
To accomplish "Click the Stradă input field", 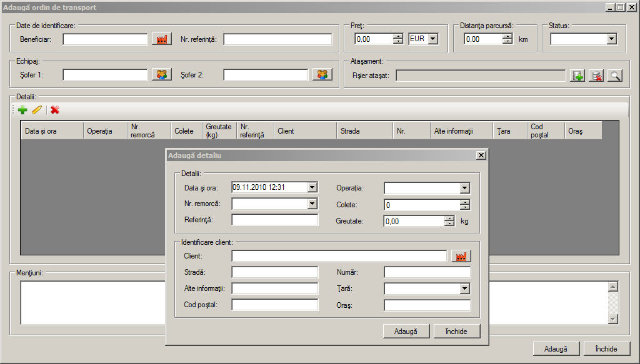I will tap(275, 272).
